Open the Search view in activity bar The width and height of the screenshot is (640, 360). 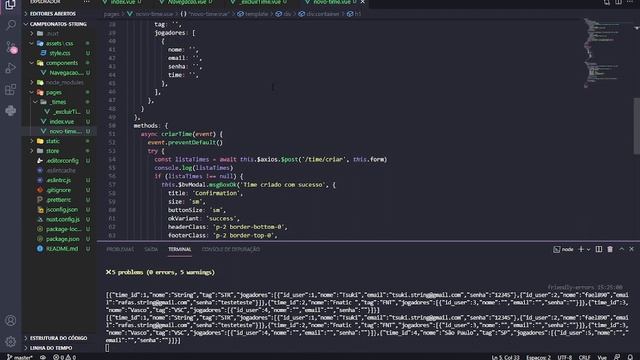click(11, 25)
